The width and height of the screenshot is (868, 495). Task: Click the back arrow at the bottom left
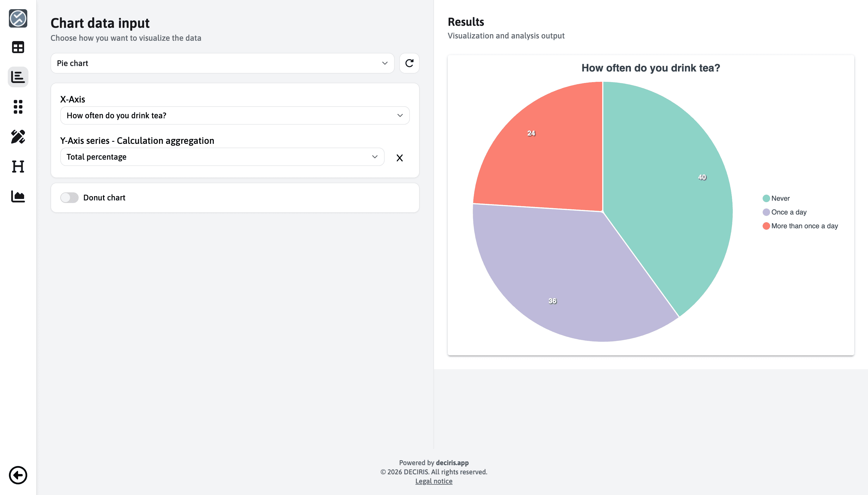click(19, 475)
